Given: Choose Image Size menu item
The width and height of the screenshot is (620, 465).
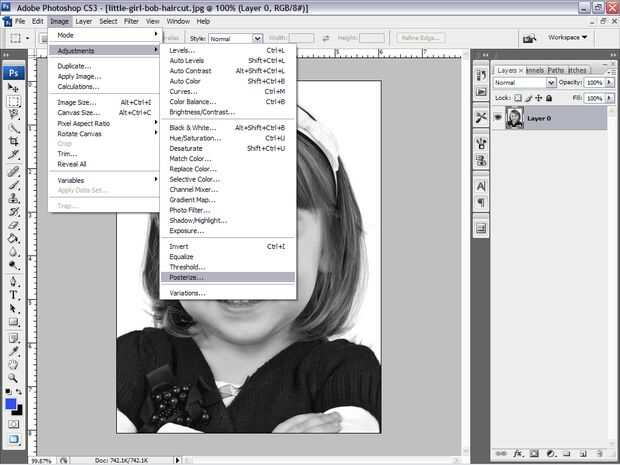Looking at the screenshot, I should 104,102.
